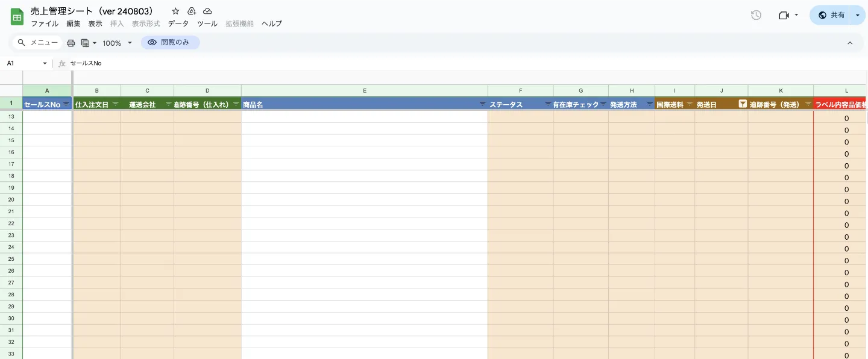The width and height of the screenshot is (868, 359).
Task: Expand the share button dropdown arrow
Action: (858, 15)
